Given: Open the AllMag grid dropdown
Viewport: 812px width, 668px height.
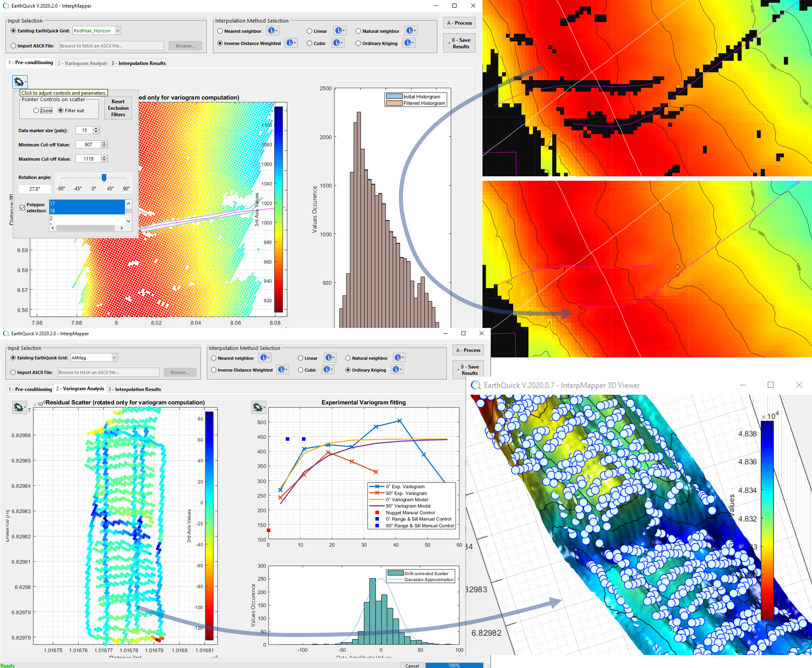Looking at the screenshot, I should (114, 357).
